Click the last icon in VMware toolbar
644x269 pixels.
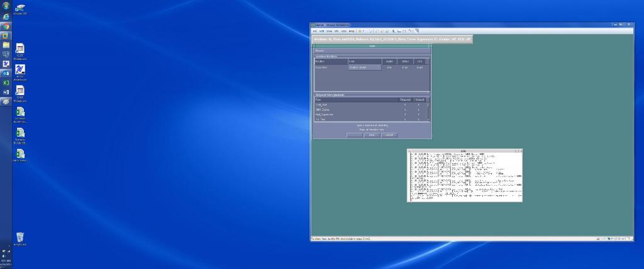coord(417,31)
